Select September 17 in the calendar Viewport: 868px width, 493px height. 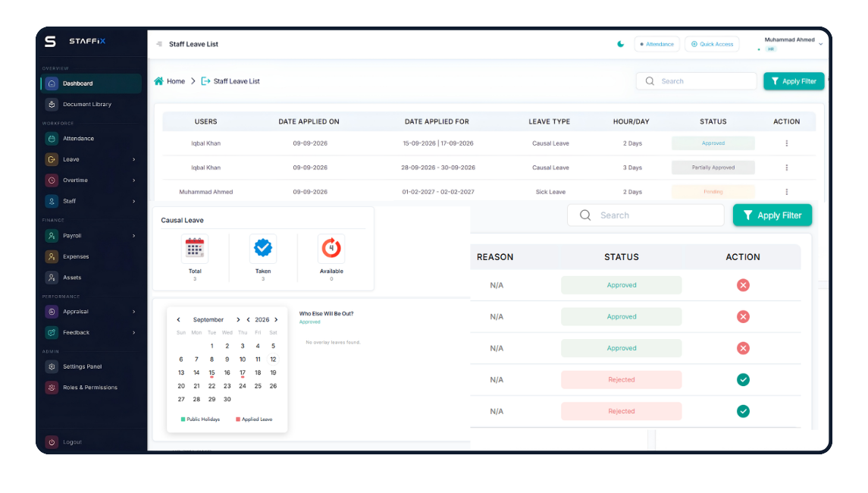tap(243, 373)
